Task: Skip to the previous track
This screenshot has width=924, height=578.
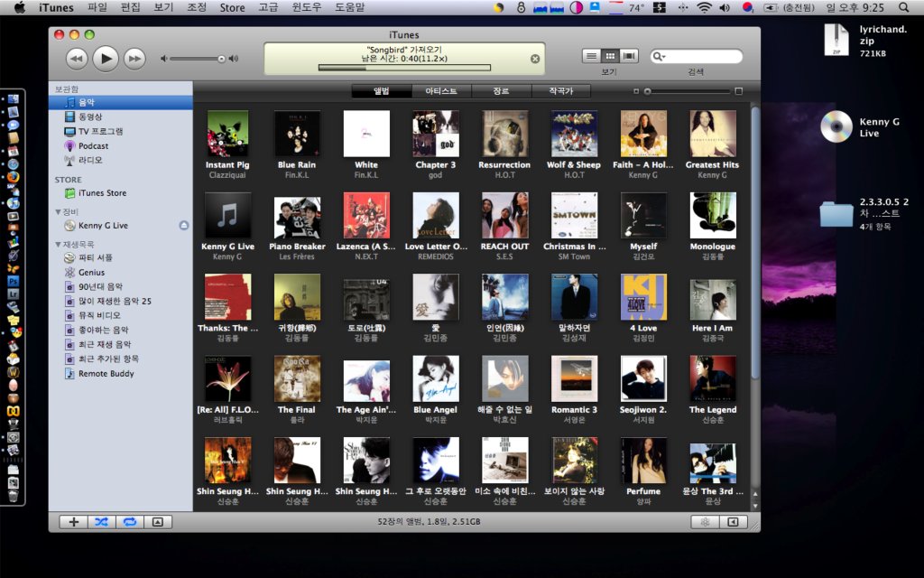Action: pyautogui.click(x=77, y=59)
